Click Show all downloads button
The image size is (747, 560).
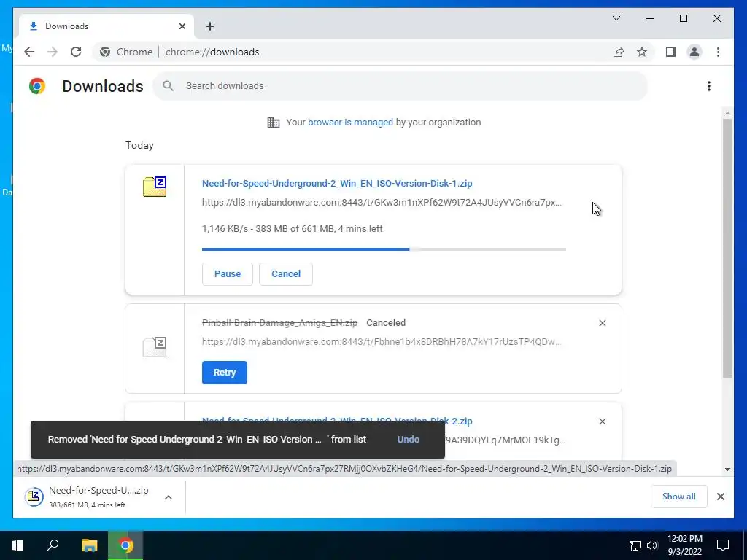point(679,497)
